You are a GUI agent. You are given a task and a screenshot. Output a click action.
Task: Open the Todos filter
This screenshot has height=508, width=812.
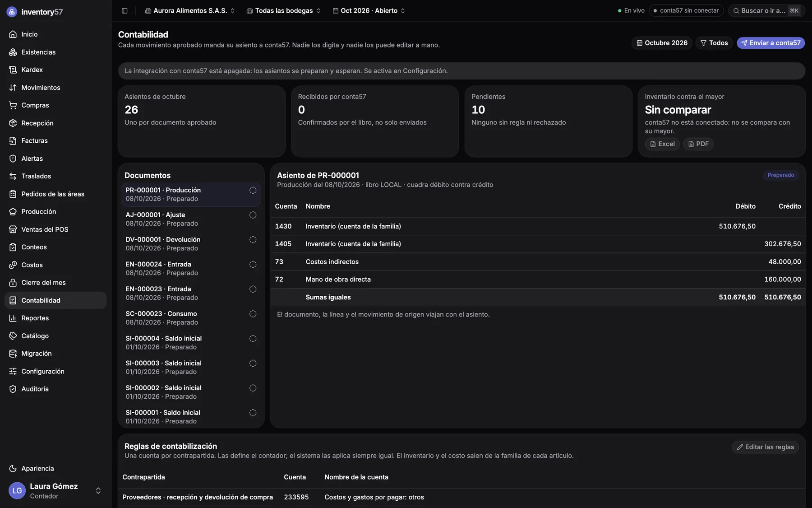[x=714, y=43]
